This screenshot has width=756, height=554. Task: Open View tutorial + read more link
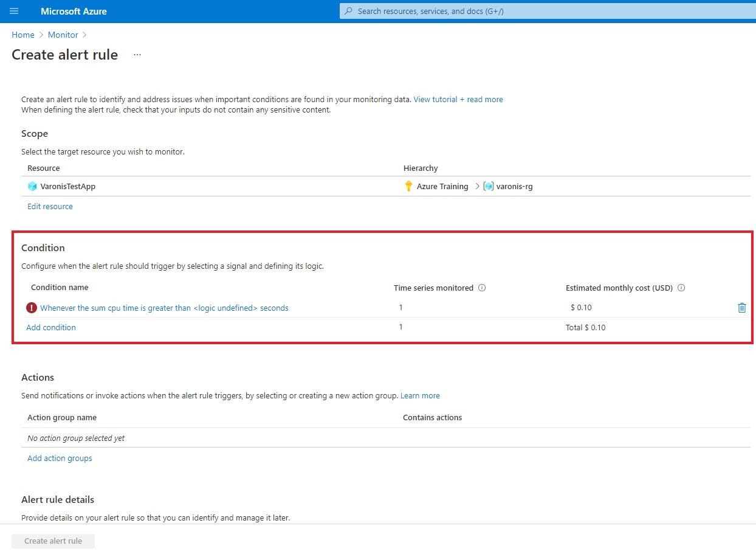pyautogui.click(x=458, y=99)
